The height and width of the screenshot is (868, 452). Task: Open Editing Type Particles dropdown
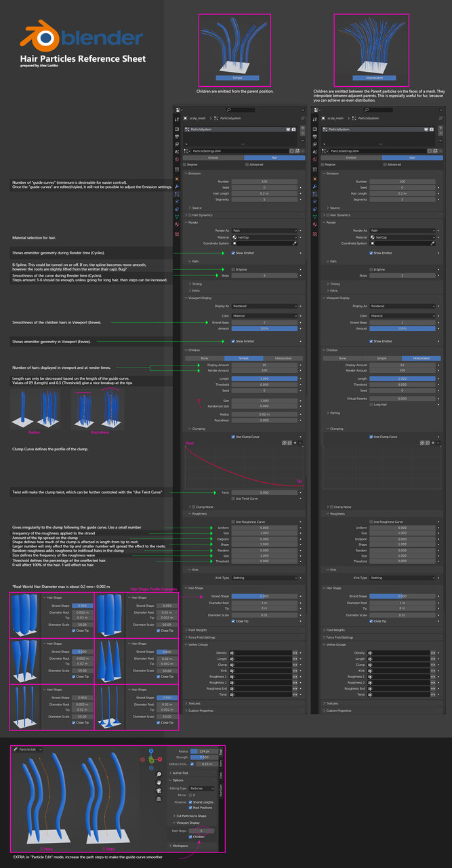201,789
